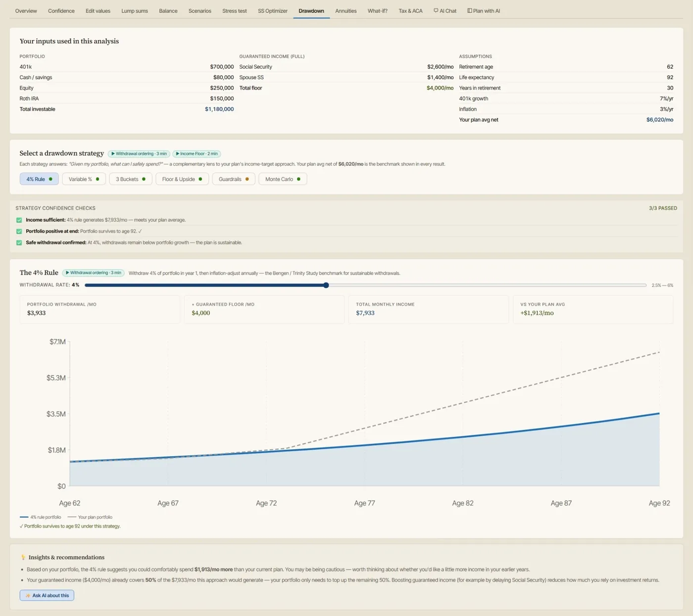
Task: Click the 401k growth 7%/yr value
Action: [666, 98]
